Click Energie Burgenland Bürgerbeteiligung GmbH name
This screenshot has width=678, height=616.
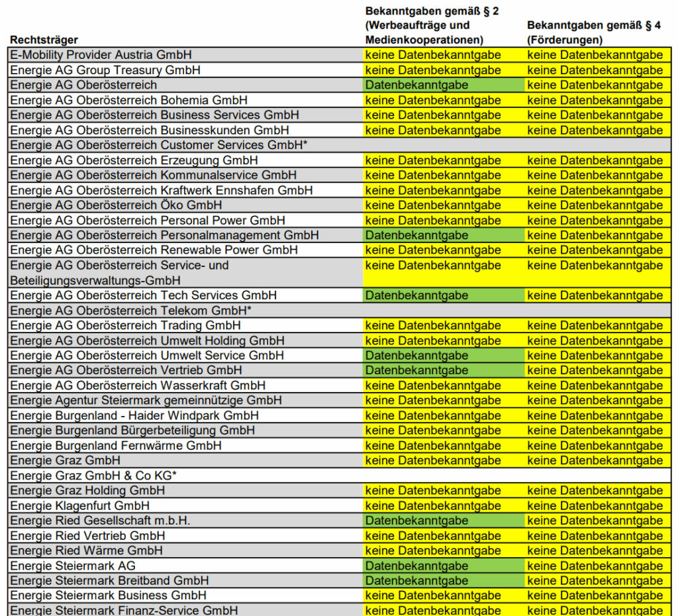tap(132, 431)
